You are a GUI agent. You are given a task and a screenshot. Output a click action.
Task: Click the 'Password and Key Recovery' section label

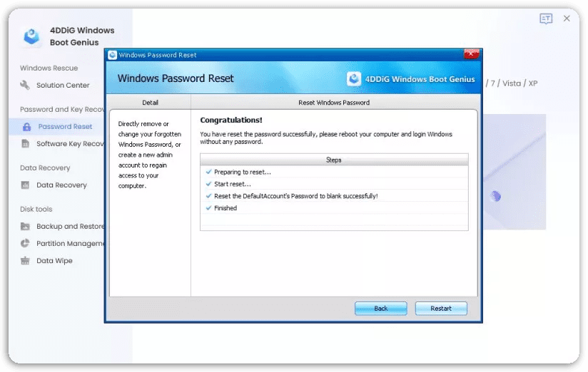click(x=62, y=109)
